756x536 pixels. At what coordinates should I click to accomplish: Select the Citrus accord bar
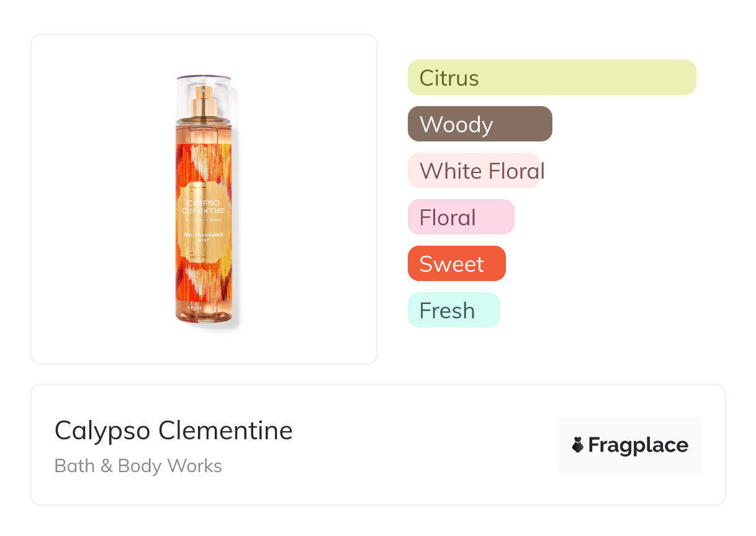(551, 78)
